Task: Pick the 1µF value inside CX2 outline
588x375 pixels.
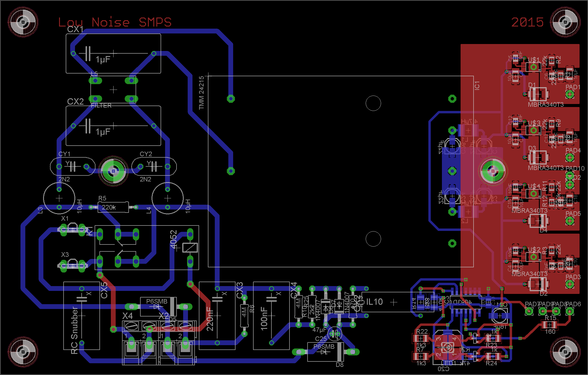Action: 103,132
